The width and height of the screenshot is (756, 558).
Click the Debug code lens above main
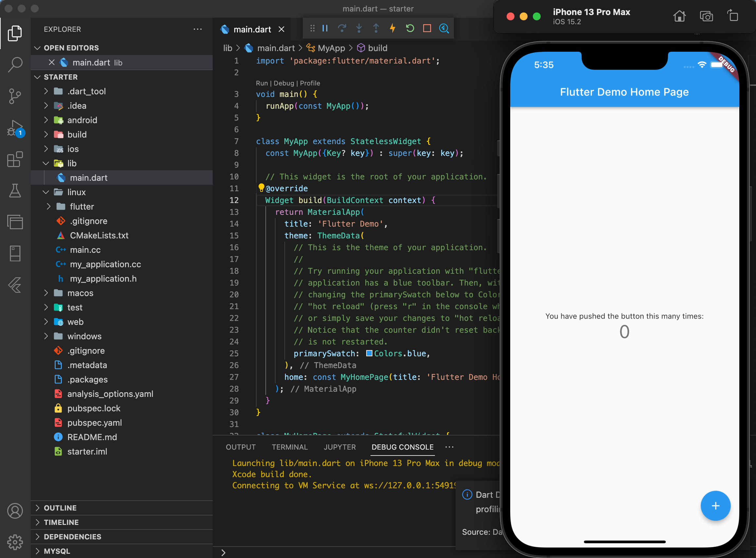pos(284,83)
